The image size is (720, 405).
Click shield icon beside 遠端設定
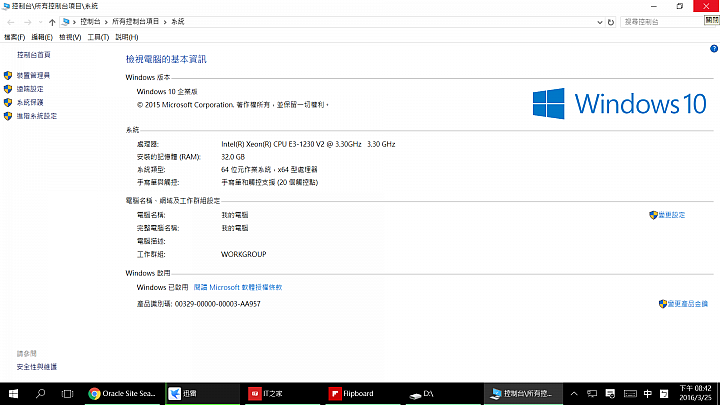[x=8, y=89]
